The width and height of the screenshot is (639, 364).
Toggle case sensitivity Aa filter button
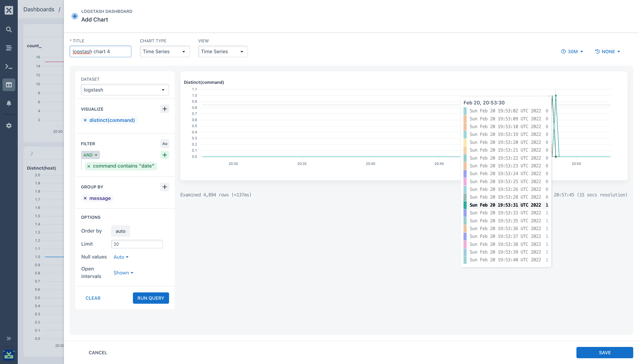tap(164, 144)
